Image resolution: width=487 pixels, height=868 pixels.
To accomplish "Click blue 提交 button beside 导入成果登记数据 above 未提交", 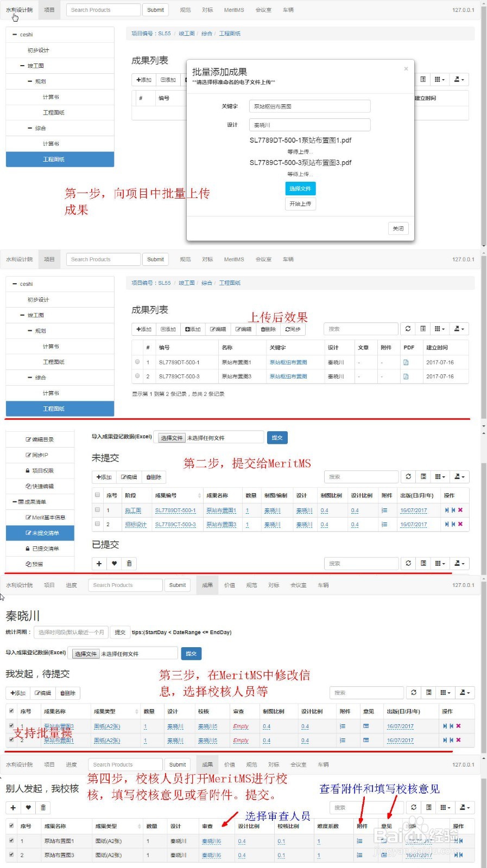I will (277, 438).
